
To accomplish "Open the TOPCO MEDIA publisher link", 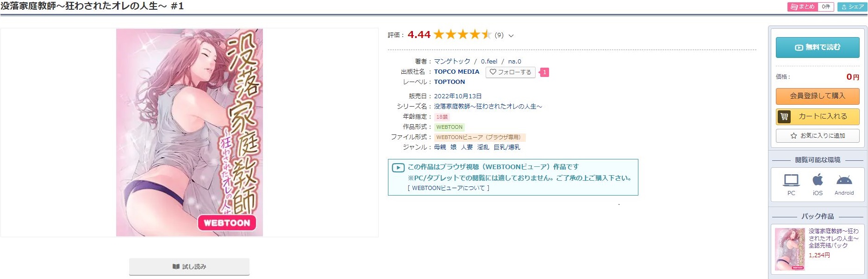I will coord(456,72).
